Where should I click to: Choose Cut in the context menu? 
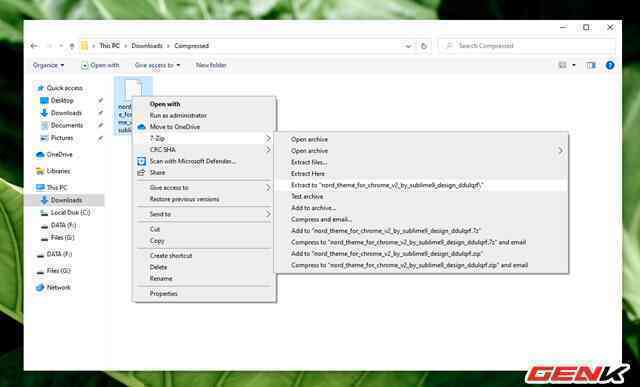coord(204,229)
